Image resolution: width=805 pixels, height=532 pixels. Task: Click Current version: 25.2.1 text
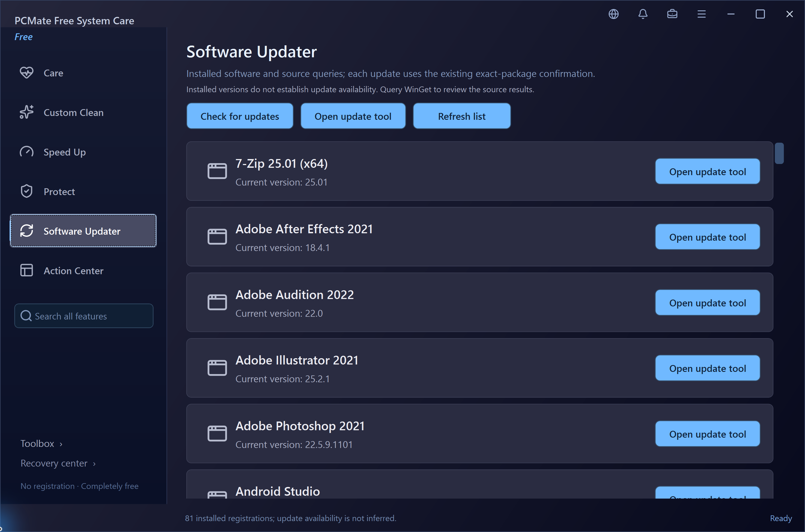[282, 379]
